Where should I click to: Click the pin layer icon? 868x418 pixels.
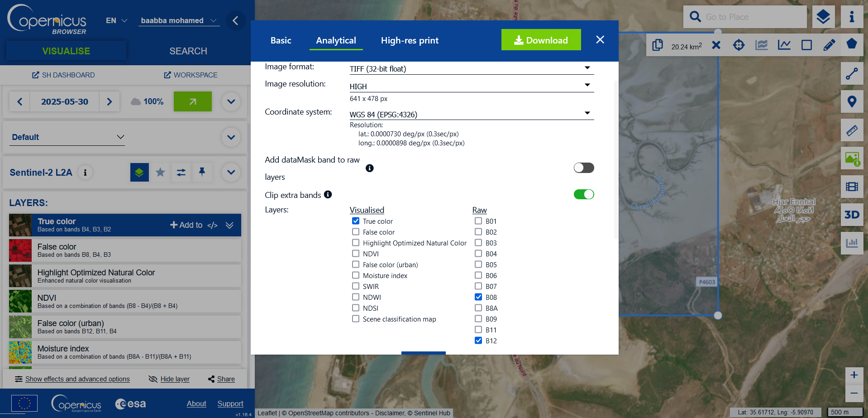(x=202, y=172)
